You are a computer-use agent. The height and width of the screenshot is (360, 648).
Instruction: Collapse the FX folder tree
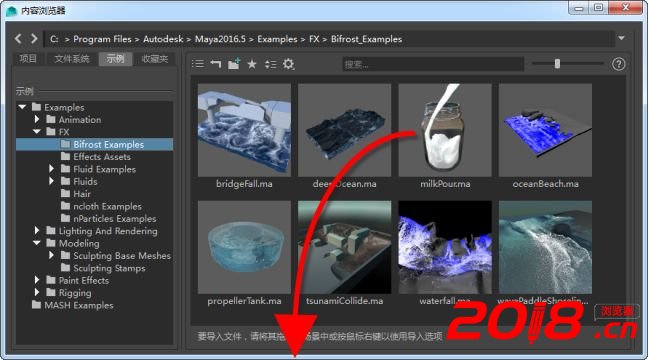[x=37, y=132]
